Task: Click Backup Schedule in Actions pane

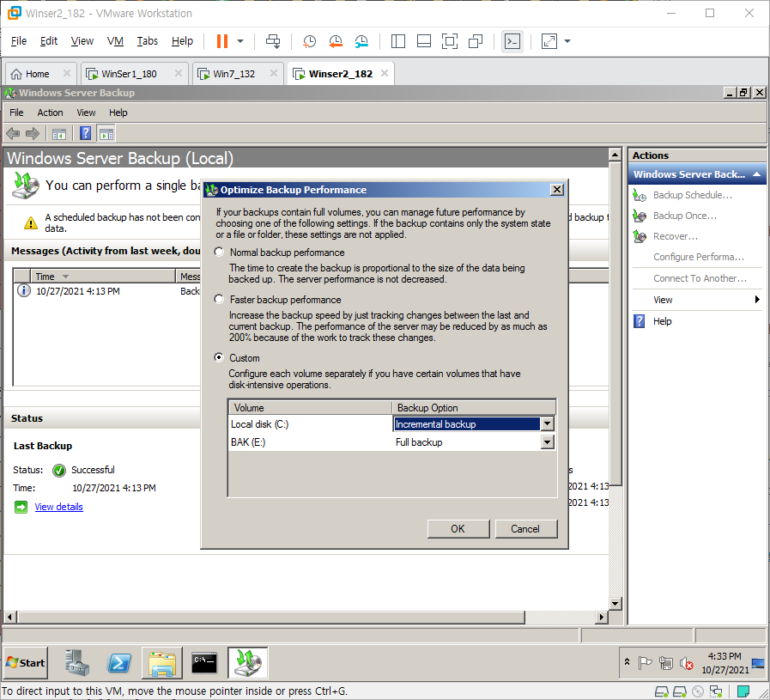Action: point(693,195)
